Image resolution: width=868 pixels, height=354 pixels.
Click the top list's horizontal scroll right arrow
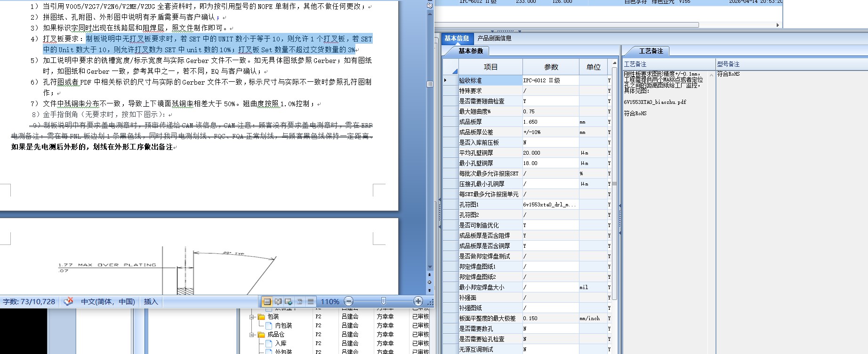[778, 25]
